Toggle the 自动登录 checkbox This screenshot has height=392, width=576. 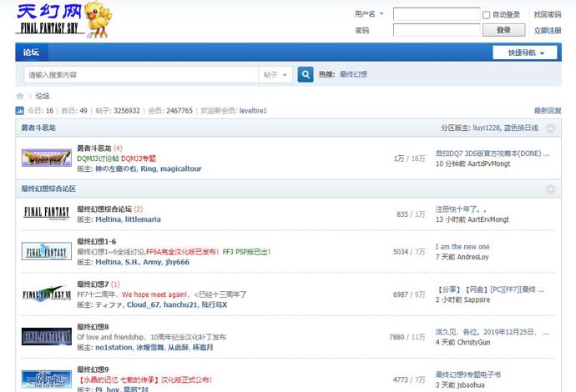[x=486, y=15]
